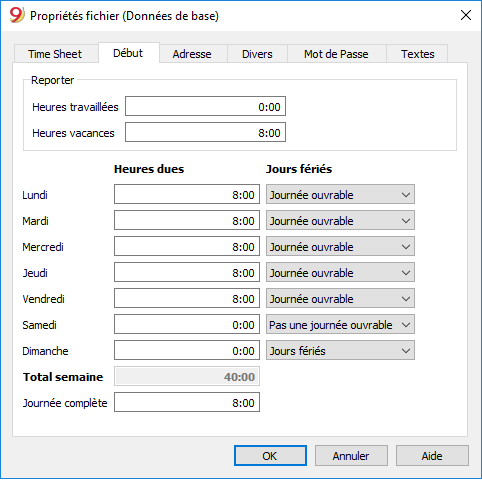Expand the Lundi jours fériés dropdown
The height and width of the screenshot is (480, 482).
[x=340, y=194]
